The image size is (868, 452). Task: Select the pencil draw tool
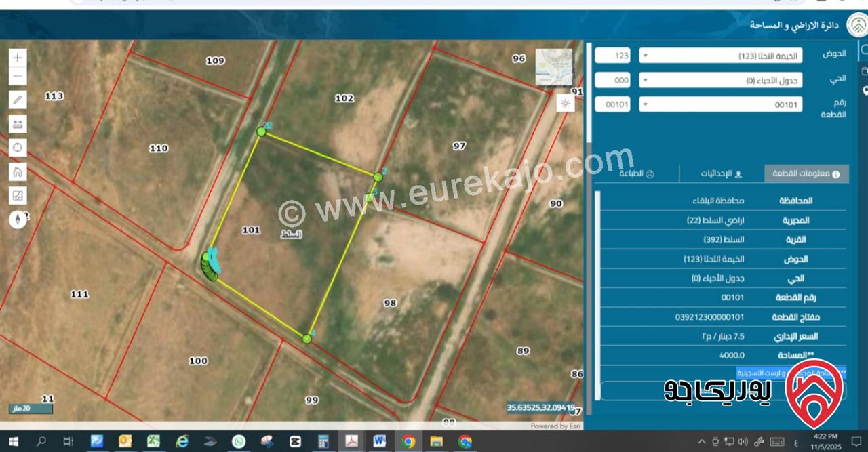[18, 100]
